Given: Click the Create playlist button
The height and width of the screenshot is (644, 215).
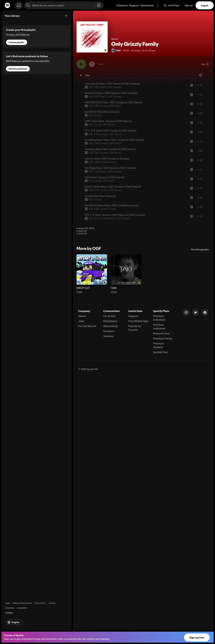Looking at the screenshot, I should 17,42.
